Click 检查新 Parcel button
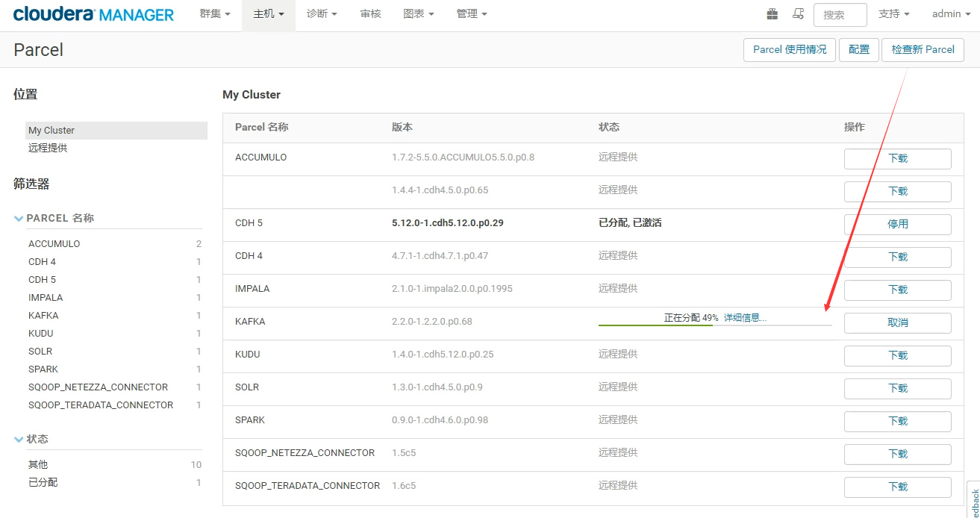The image size is (980, 518). (x=923, y=50)
